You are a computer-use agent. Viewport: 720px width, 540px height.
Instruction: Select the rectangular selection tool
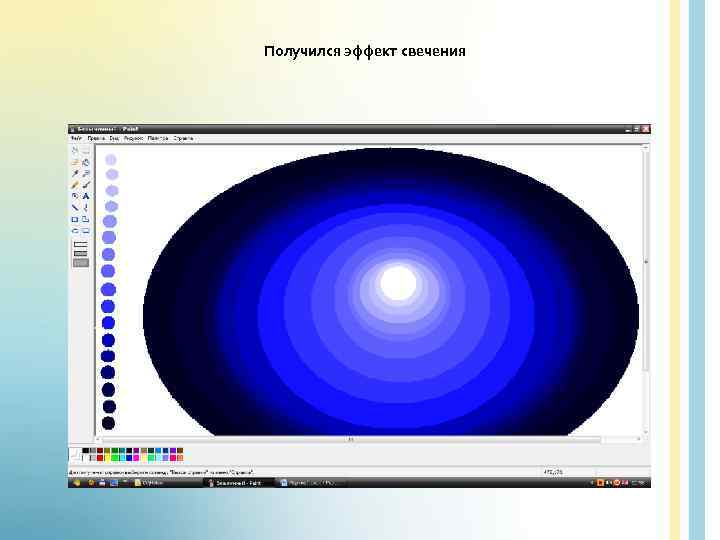85,151
